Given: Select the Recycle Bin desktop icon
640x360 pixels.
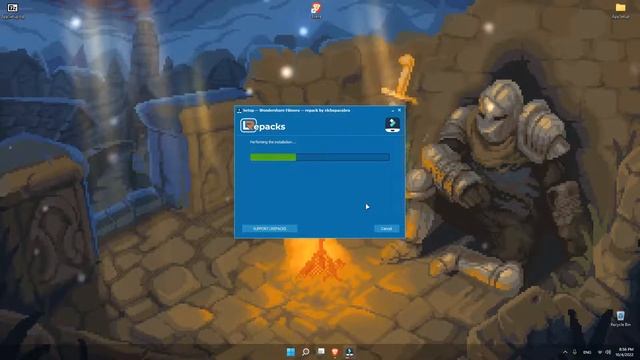Looking at the screenshot, I should click(x=620, y=318).
